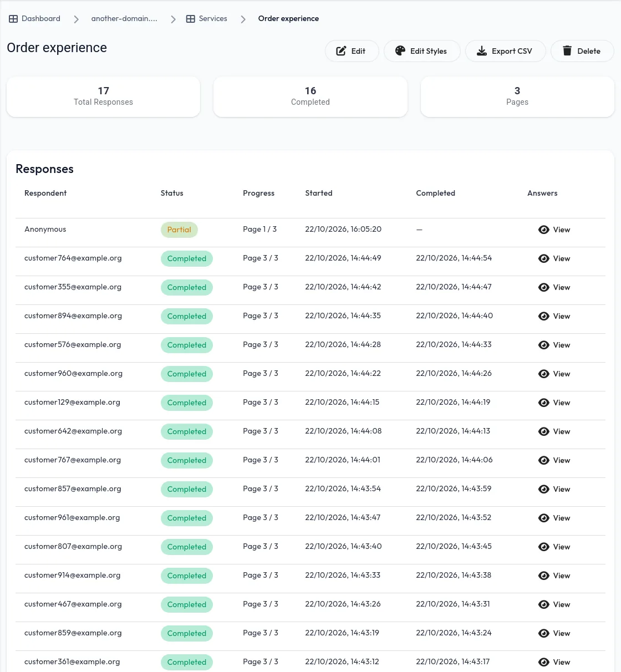This screenshot has height=672, width=621.
Task: Click eye icon for customer764@example.org
Action: pos(544,258)
